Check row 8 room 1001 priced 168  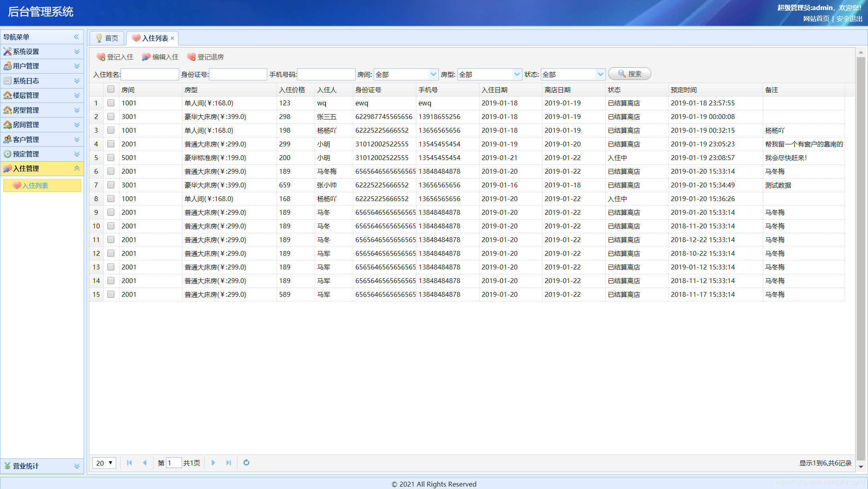coord(111,199)
